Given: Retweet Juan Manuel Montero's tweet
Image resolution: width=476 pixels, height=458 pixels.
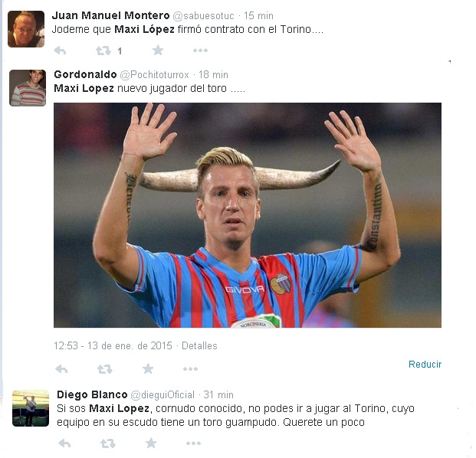Looking at the screenshot, I should 103,51.
